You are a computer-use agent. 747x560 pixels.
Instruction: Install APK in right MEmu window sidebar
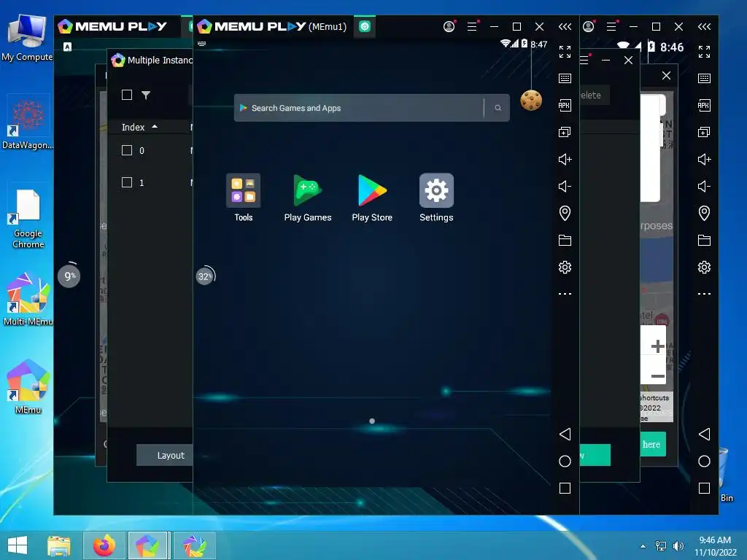point(704,105)
